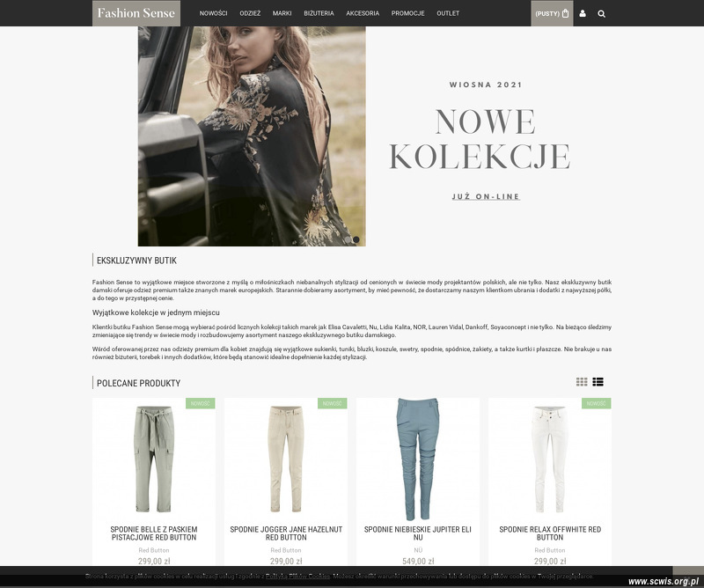Viewport: 704px width, 588px height.
Task: Open Spodnie Relax Offwhite Red Button title
Action: pyautogui.click(x=550, y=533)
